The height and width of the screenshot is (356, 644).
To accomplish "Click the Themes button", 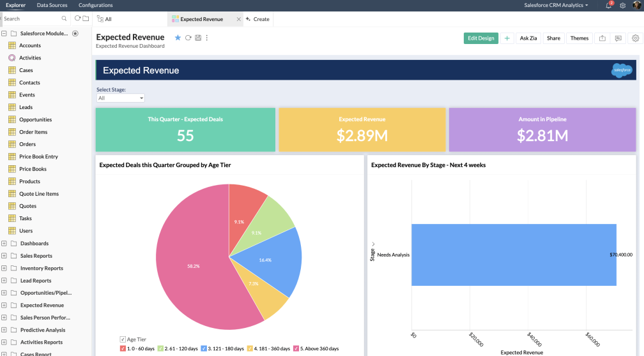I will [579, 38].
